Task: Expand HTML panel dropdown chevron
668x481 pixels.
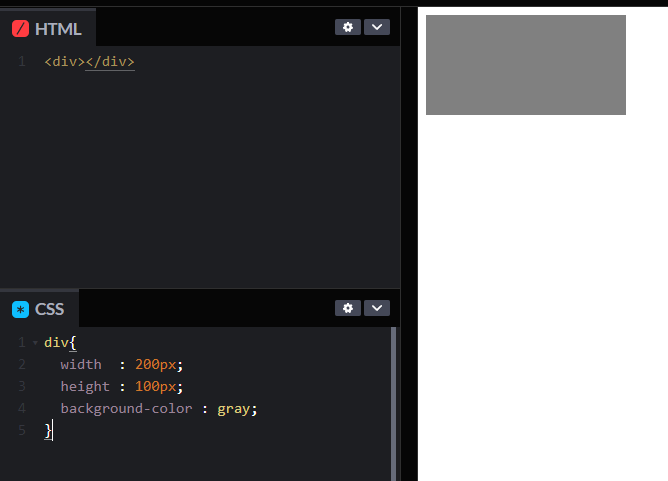Action: pos(377,27)
